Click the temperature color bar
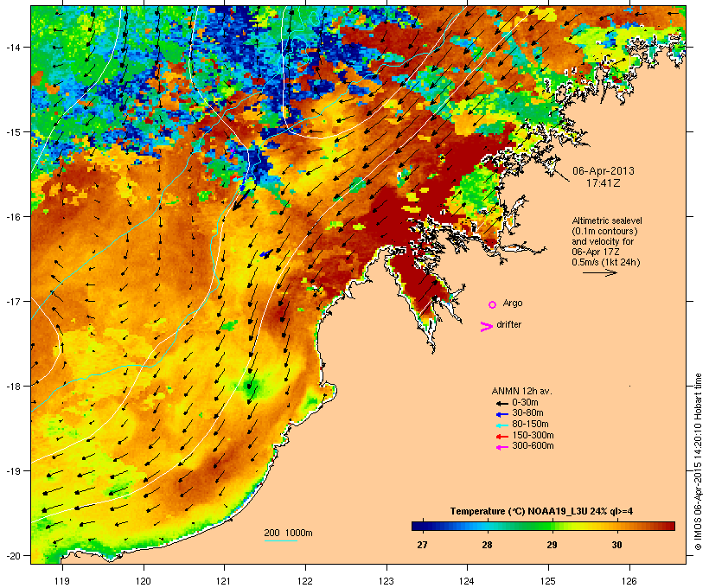Screen dimensions: 709x588 (543, 526)
